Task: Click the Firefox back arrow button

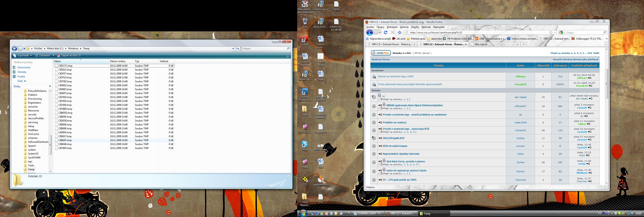Action: pos(369,32)
